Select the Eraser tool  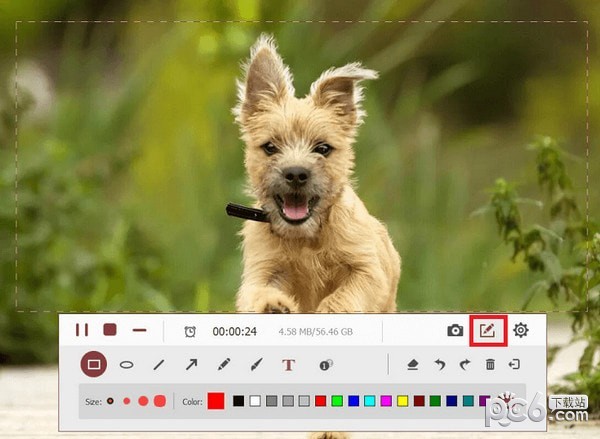[x=412, y=365]
